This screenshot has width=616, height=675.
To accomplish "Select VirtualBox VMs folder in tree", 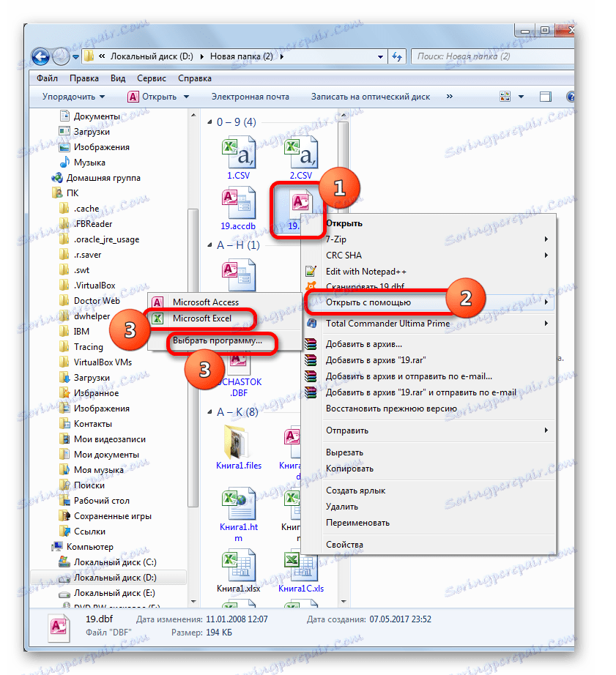I will pos(103,362).
